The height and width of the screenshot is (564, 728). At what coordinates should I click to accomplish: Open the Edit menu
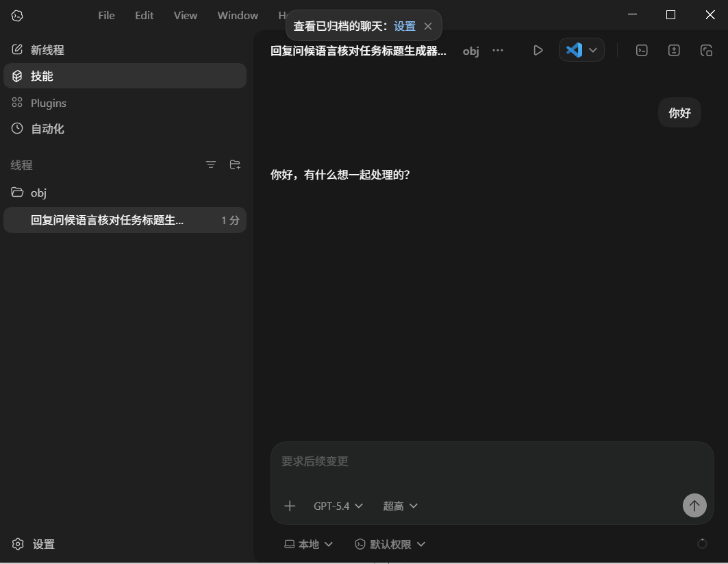144,15
